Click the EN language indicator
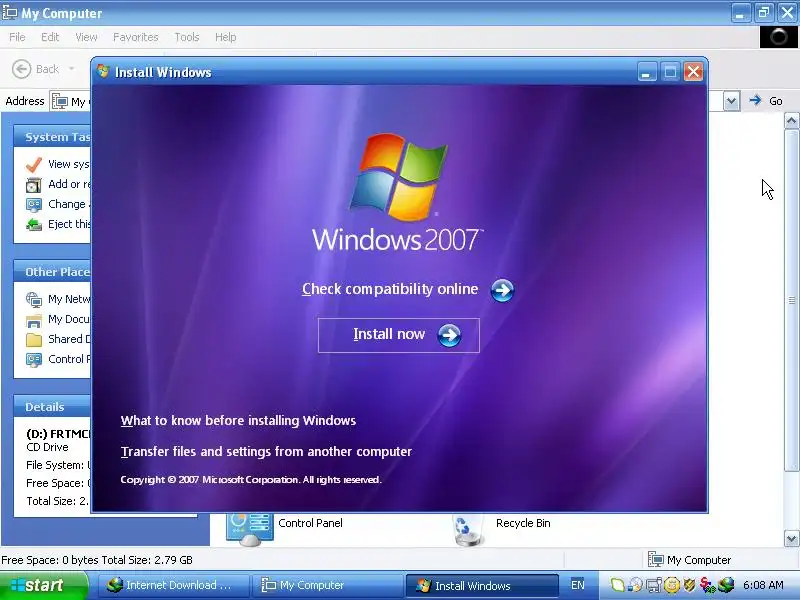The width and height of the screenshot is (800, 600). 578,585
